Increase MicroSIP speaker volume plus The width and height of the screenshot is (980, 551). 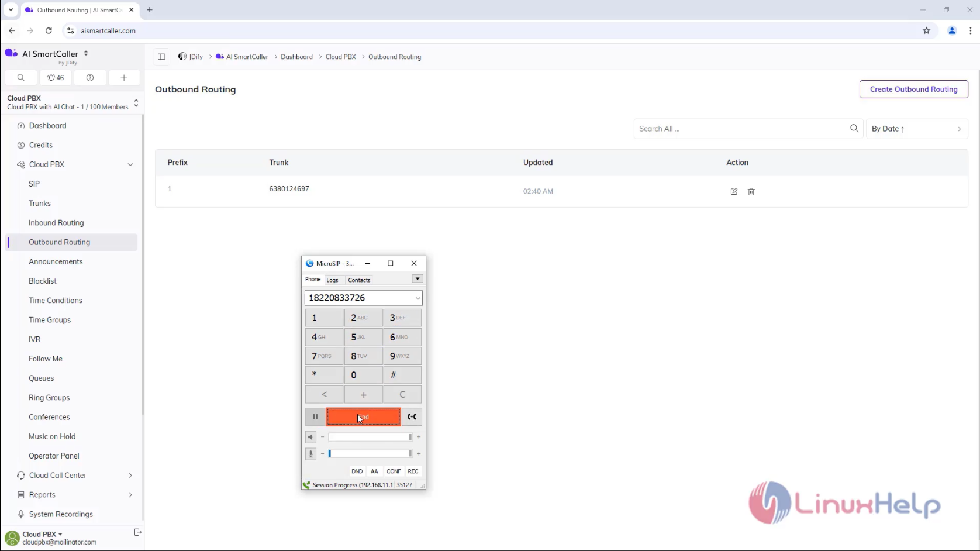click(419, 437)
